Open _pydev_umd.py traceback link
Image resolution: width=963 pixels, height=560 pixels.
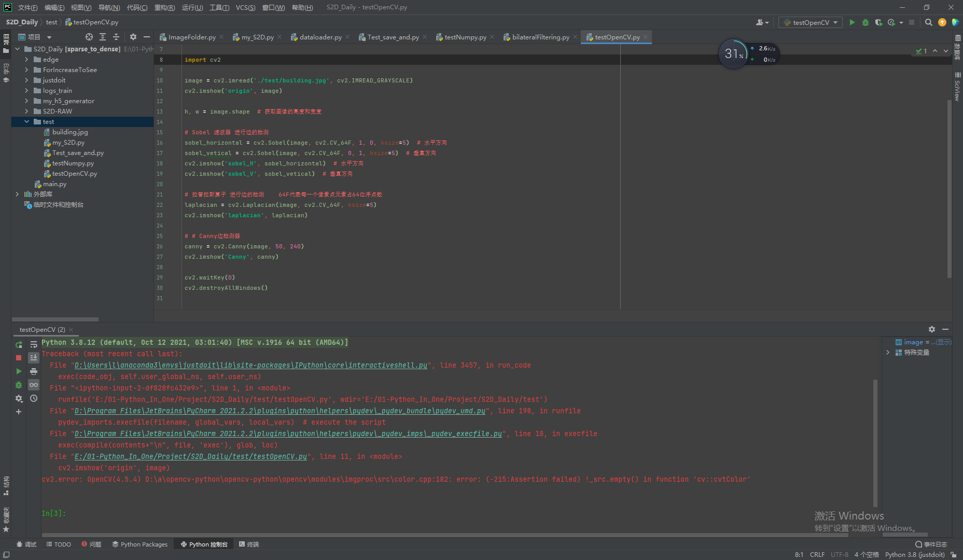[x=280, y=411]
